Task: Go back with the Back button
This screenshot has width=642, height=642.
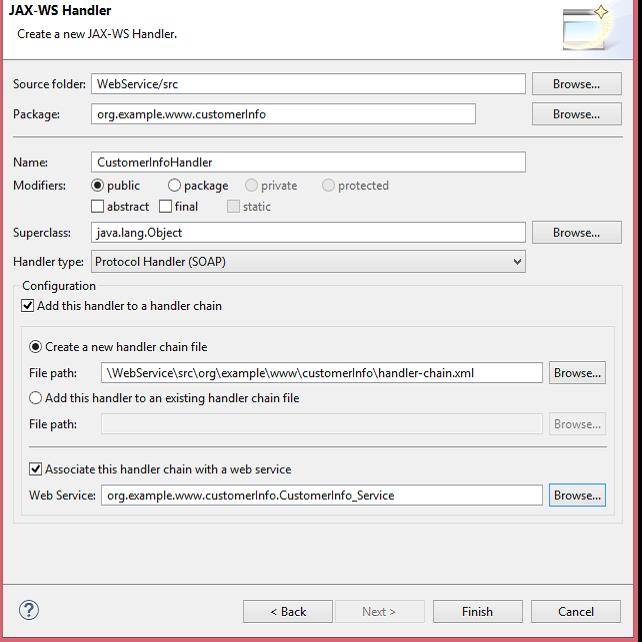Action: (x=288, y=612)
